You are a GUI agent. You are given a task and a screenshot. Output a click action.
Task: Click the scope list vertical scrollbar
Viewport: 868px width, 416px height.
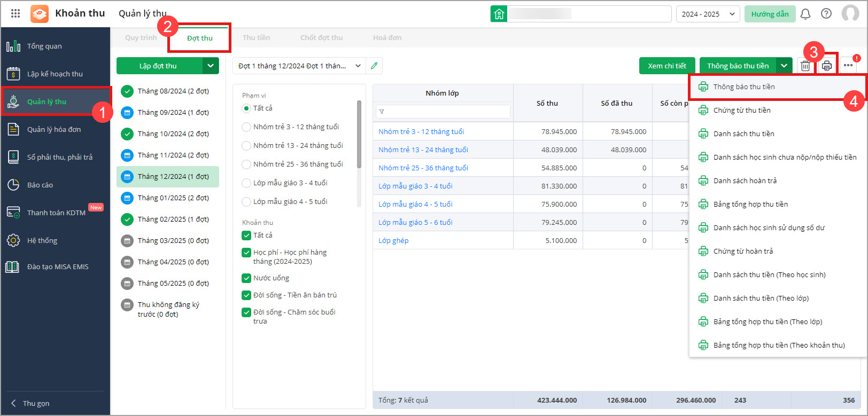coord(359,134)
